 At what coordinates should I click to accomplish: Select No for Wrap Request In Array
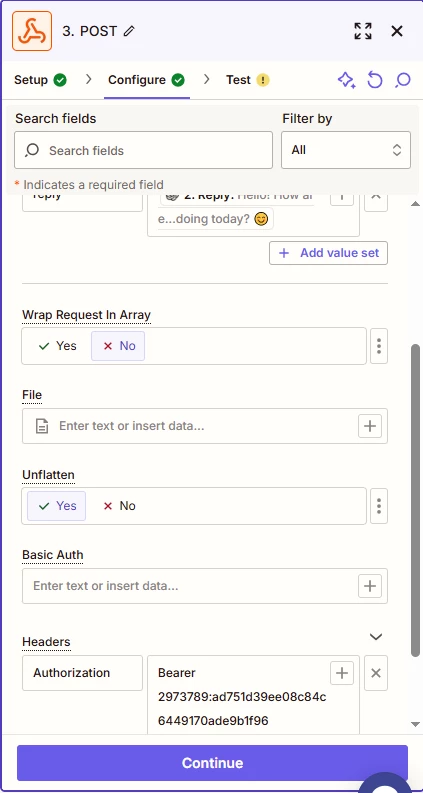click(x=118, y=346)
